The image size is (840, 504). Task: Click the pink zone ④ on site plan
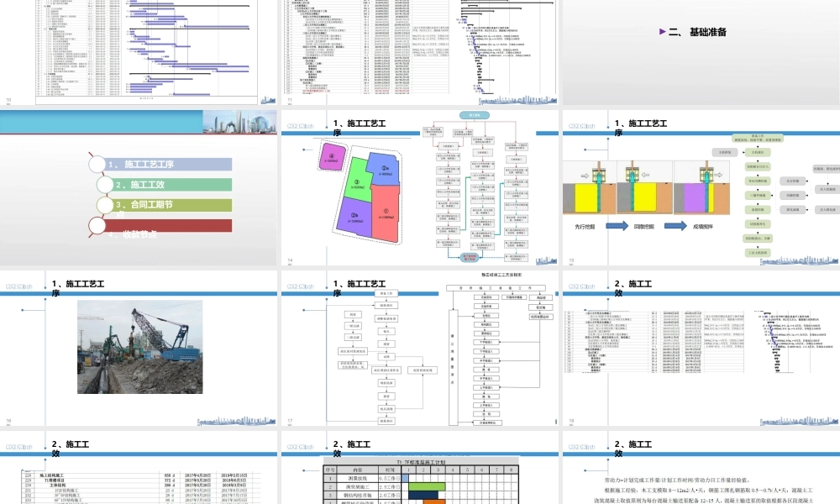point(332,157)
